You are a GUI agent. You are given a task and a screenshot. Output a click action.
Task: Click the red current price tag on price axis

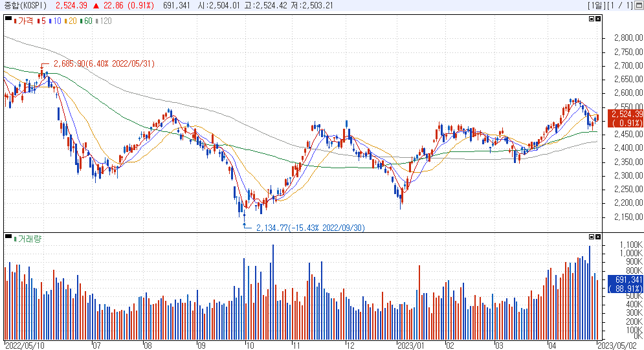click(625, 118)
